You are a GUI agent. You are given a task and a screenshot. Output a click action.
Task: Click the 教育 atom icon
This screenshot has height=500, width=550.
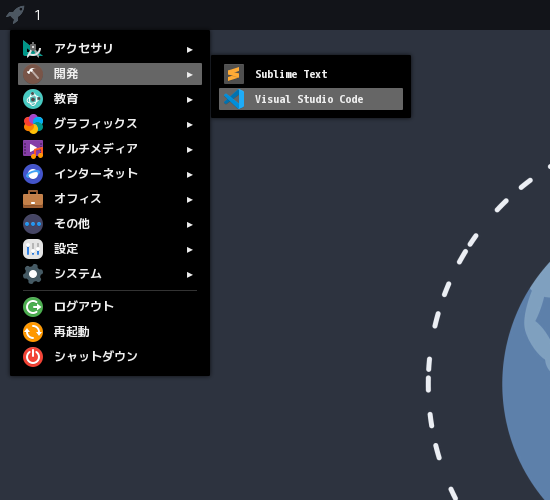click(33, 99)
